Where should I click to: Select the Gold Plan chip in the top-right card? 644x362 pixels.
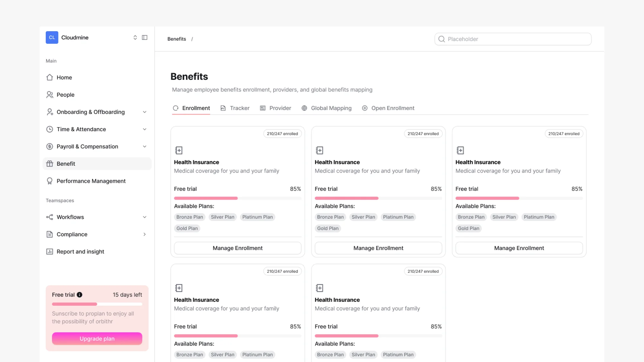click(x=469, y=228)
